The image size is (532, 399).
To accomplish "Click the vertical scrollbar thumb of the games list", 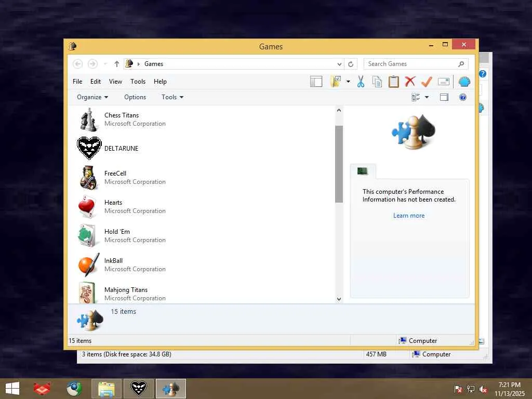I will click(x=339, y=164).
